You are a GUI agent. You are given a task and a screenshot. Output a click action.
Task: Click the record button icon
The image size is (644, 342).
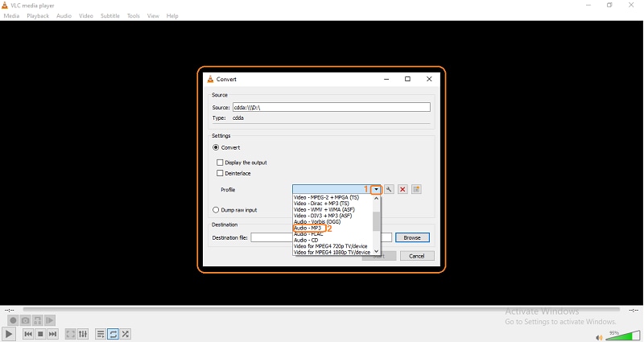pyautogui.click(x=13, y=320)
